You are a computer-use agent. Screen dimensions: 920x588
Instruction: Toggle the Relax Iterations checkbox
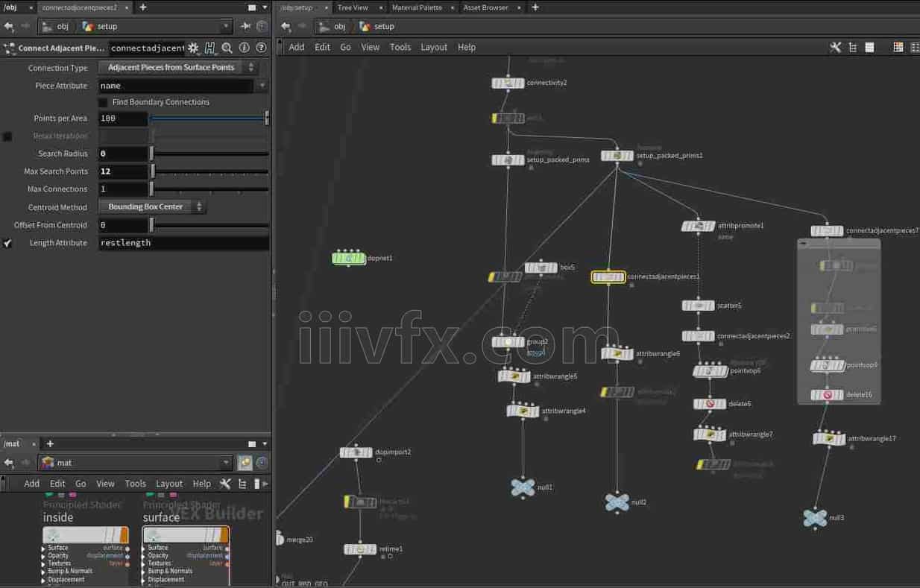click(7, 136)
